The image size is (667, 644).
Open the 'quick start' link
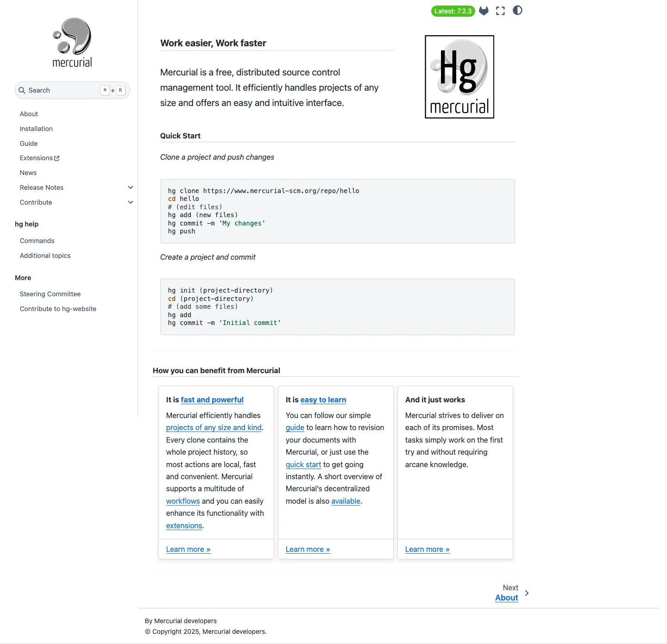303,464
